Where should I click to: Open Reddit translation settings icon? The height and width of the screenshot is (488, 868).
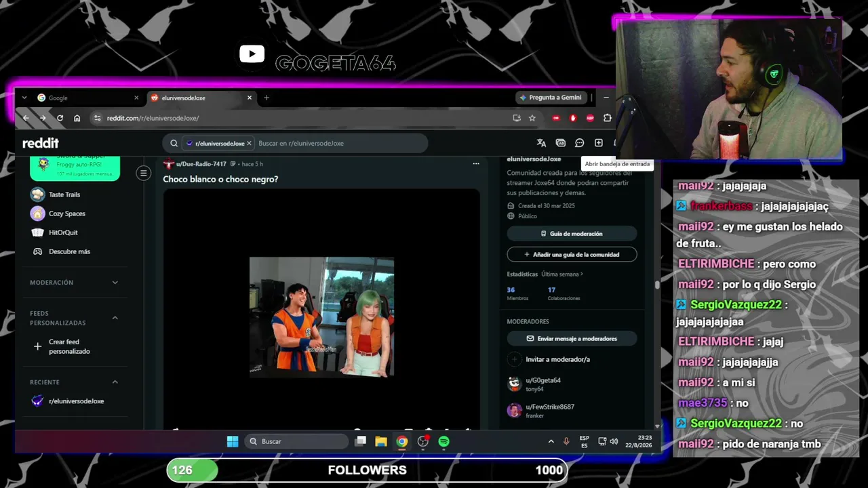pos(541,143)
